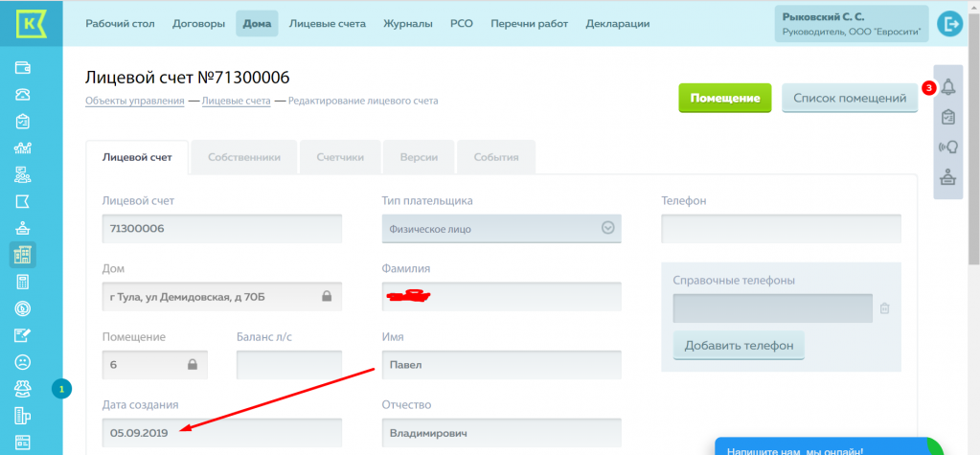The width and height of the screenshot is (980, 455).
Task: Switch to the Собственники tab
Action: point(244,157)
